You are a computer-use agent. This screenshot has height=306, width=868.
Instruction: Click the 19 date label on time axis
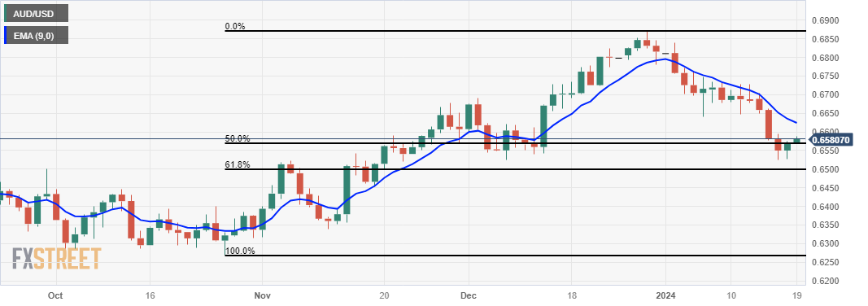(796, 295)
